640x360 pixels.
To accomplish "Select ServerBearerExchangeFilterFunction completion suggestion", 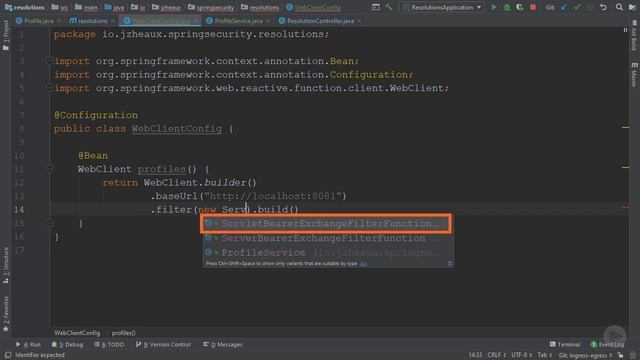I will tap(327, 238).
